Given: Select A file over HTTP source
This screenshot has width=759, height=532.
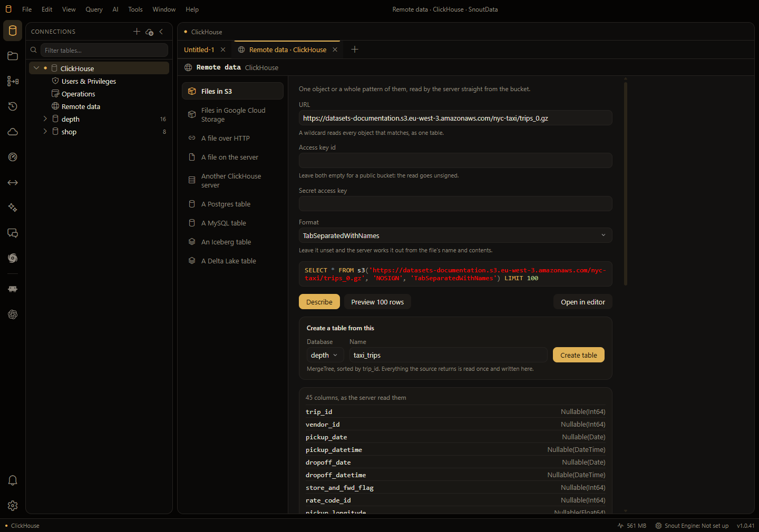Looking at the screenshot, I should 232,138.
